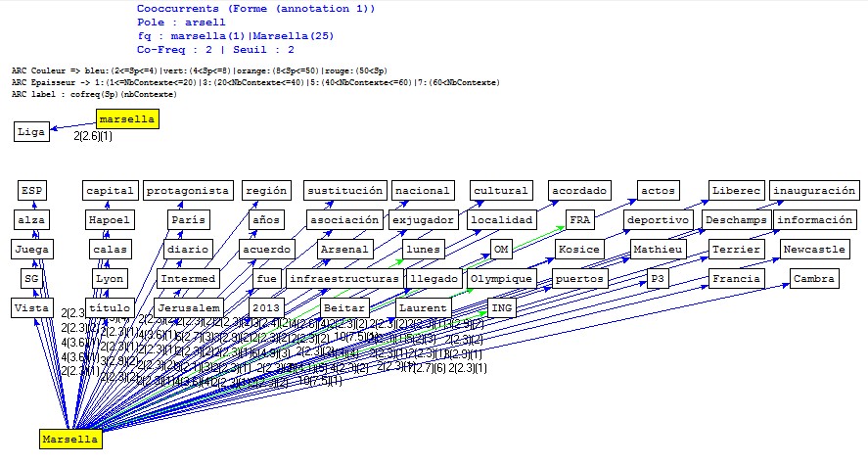
Task: Select the 'Cambra' node
Action: (x=814, y=278)
